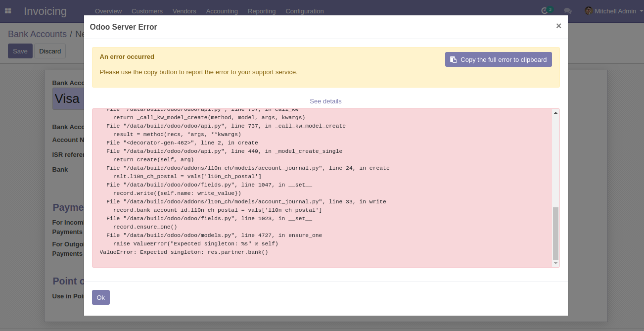Click the 'rslt.l10n_ch_postal' traceback line
The height and width of the screenshot is (331, 644).
[187, 177]
